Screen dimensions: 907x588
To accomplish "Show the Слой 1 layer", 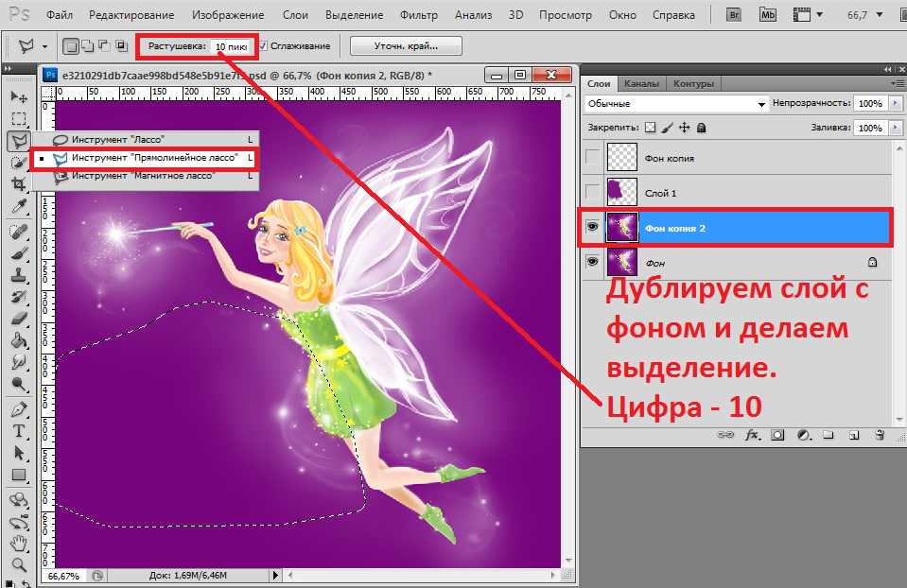I will (x=593, y=192).
